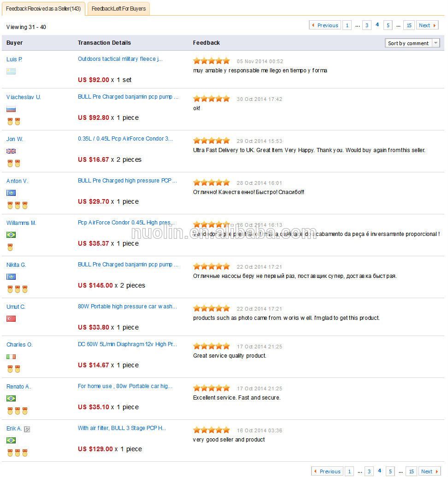448x477 pixels.
Task: Click Next button in bottom pagination
Action: click(430, 471)
